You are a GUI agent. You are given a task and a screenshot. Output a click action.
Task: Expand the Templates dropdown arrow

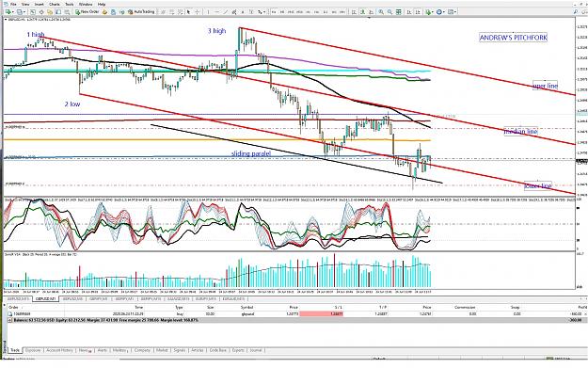[456, 12]
